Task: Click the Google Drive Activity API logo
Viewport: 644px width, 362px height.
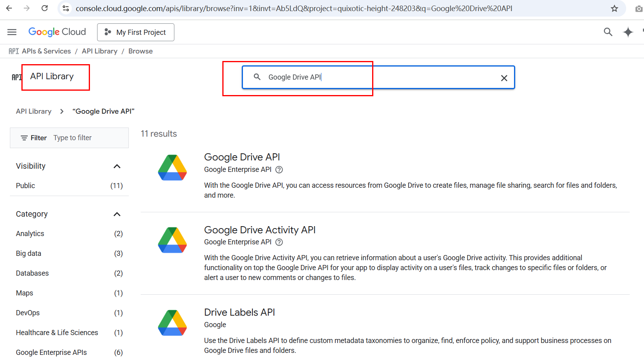Action: [172, 240]
